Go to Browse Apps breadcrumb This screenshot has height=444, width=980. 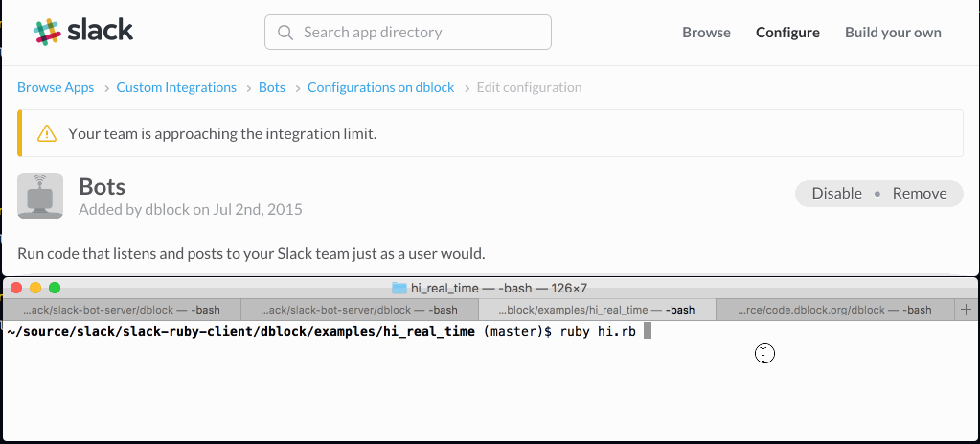56,87
